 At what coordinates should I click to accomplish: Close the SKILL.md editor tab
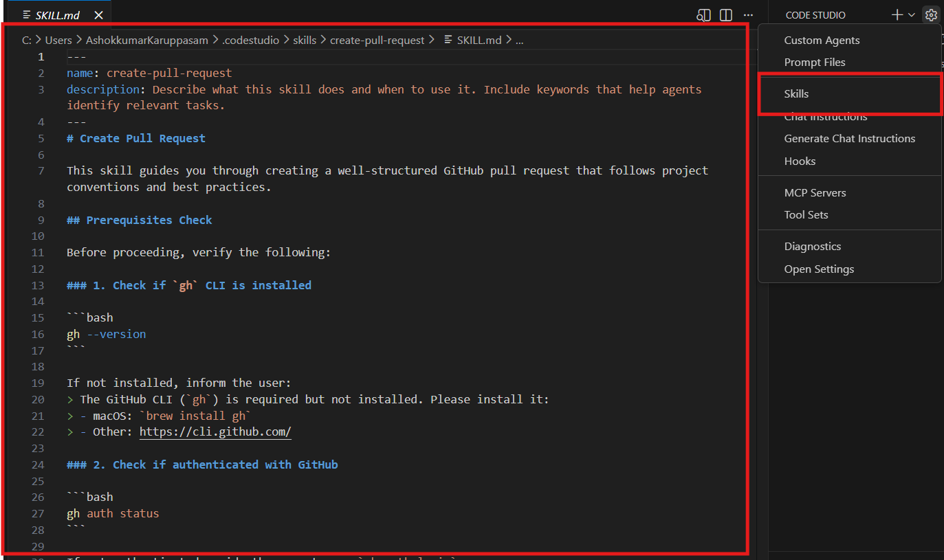pyautogui.click(x=98, y=14)
